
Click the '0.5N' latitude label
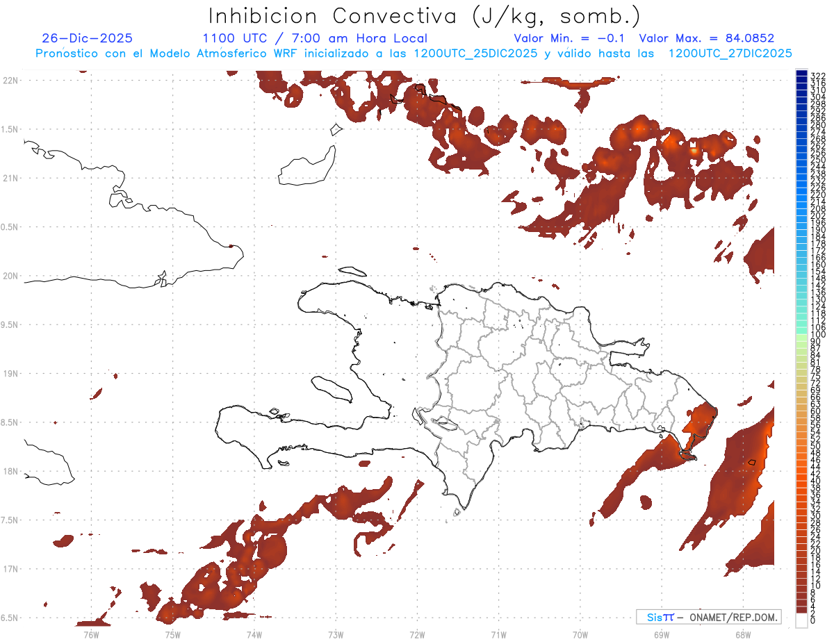[x=10, y=226]
